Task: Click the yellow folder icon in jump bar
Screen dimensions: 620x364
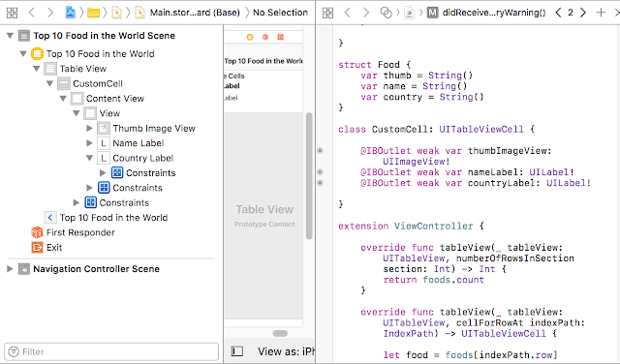Action: 93,13
